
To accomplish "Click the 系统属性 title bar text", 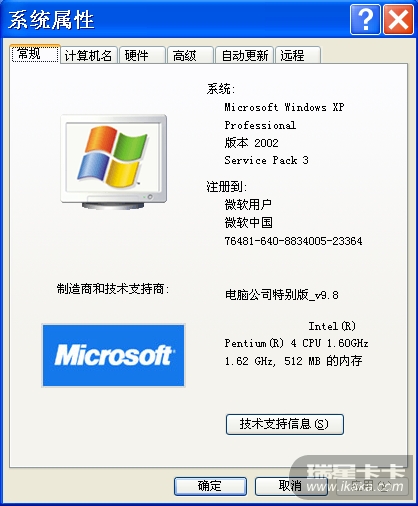I will click(51, 20).
